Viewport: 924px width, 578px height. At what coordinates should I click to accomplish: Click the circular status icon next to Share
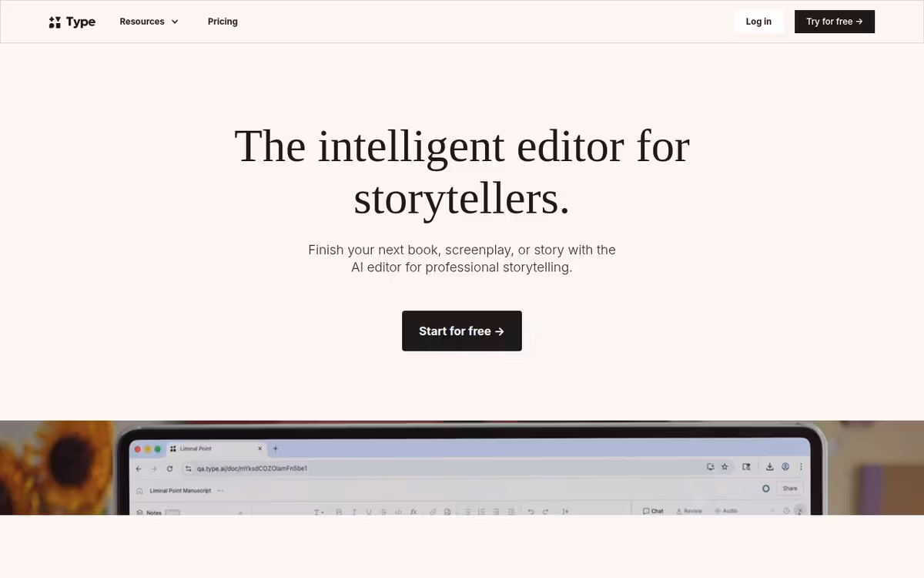(765, 489)
